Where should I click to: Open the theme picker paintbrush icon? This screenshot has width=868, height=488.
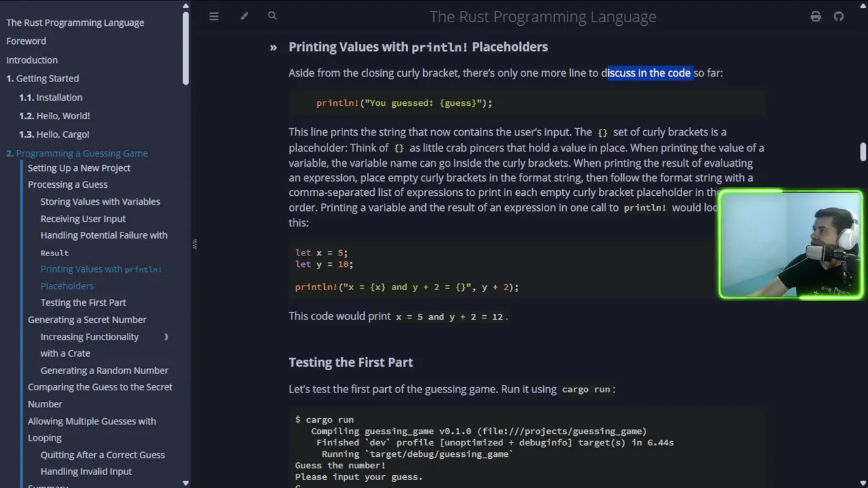click(x=244, y=16)
